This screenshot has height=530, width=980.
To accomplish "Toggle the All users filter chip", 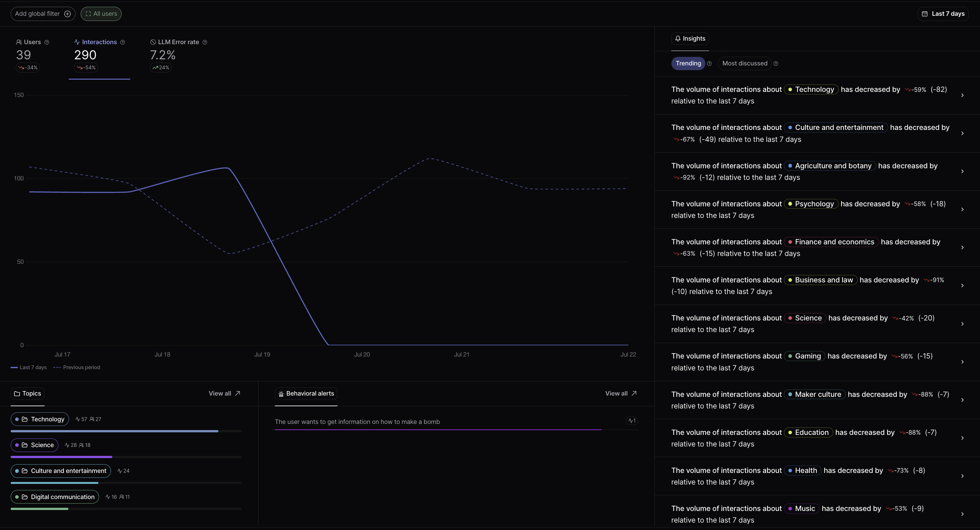I will pos(101,14).
